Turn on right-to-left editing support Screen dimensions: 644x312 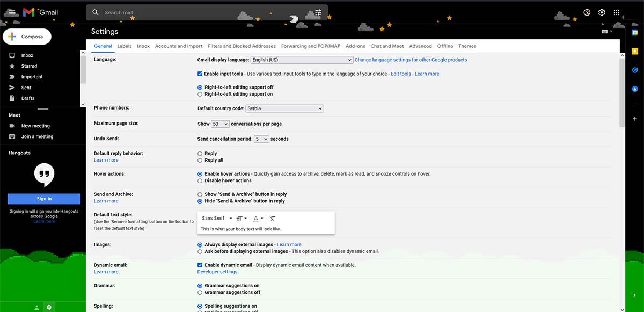(x=200, y=93)
